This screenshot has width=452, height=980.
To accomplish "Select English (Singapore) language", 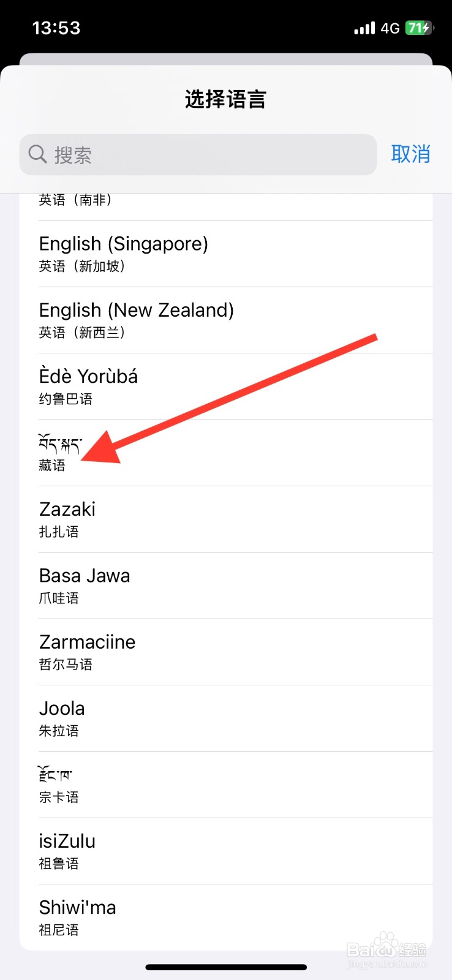I will 226,254.
